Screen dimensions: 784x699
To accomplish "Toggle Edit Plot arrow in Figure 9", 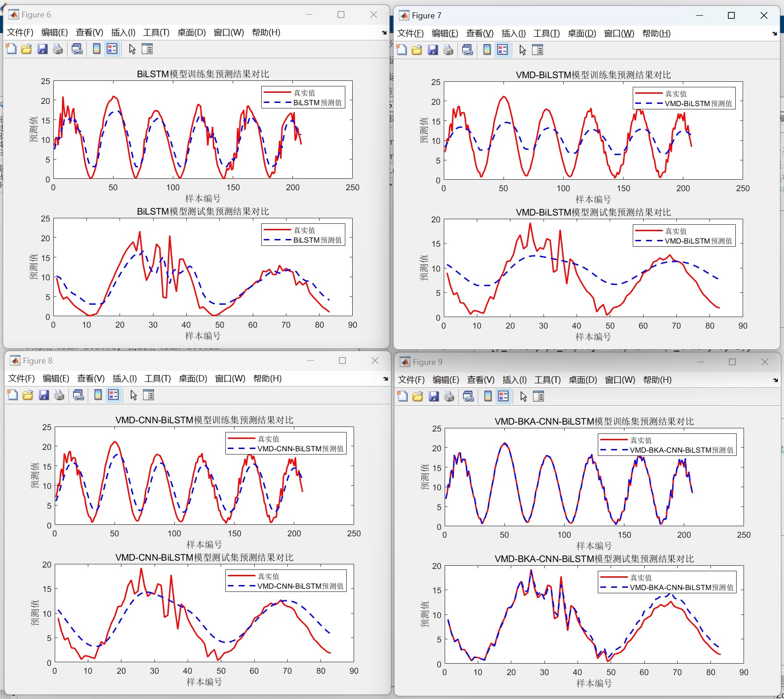I will pyautogui.click(x=524, y=396).
